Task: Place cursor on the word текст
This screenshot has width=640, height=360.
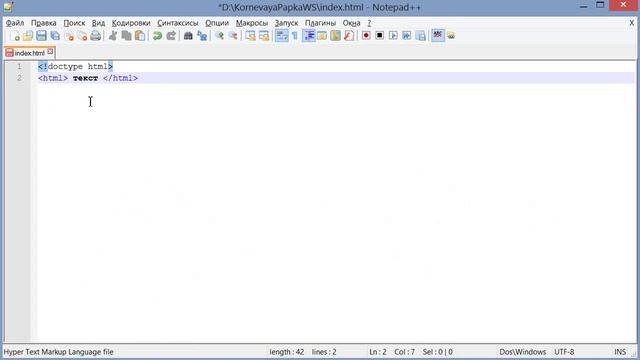Action: [x=85, y=78]
